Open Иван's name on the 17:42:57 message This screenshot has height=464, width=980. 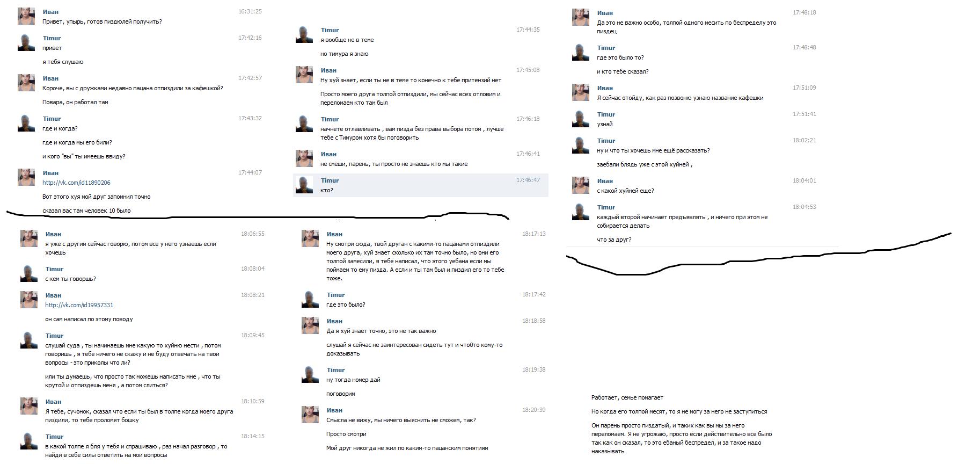pyautogui.click(x=50, y=78)
